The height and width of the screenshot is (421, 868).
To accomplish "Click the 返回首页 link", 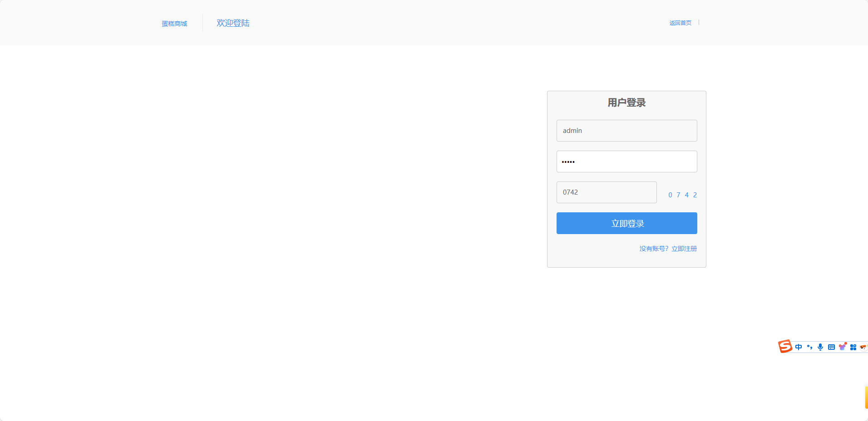I will tap(680, 22).
